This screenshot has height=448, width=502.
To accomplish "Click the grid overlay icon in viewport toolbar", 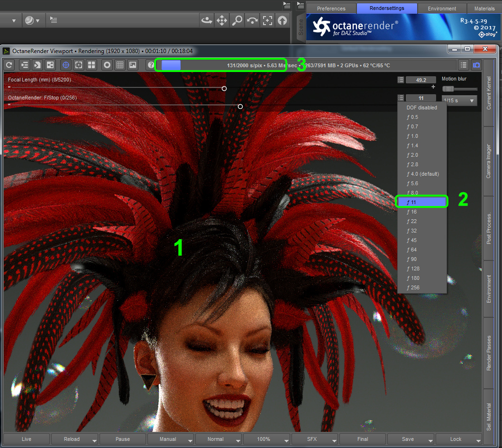I will pyautogui.click(x=120, y=65).
